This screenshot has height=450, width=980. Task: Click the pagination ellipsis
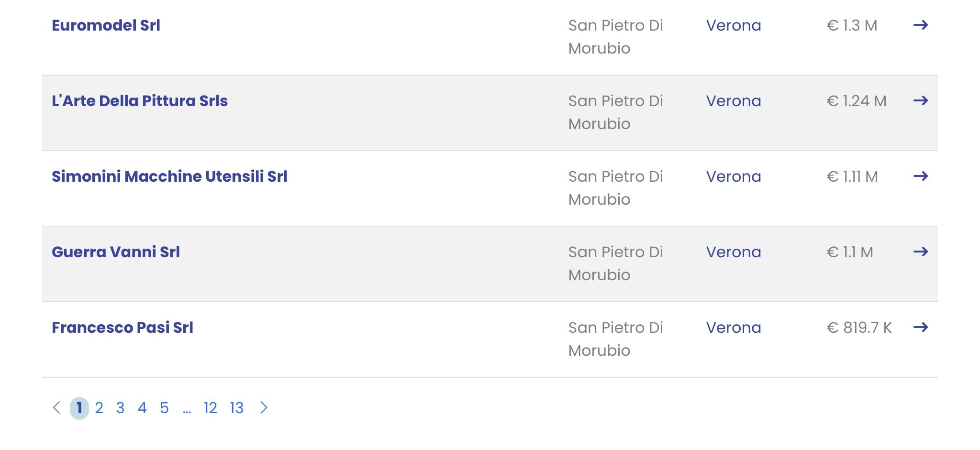[x=187, y=410]
